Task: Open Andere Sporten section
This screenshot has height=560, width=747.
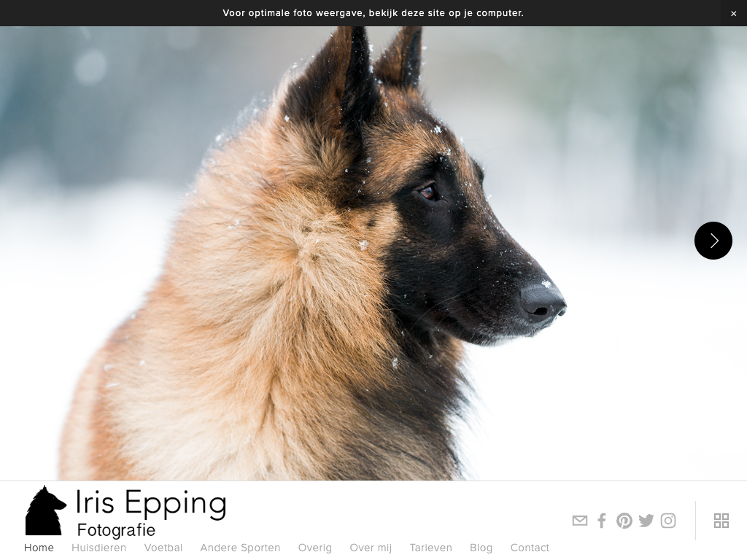Action: tap(240, 548)
